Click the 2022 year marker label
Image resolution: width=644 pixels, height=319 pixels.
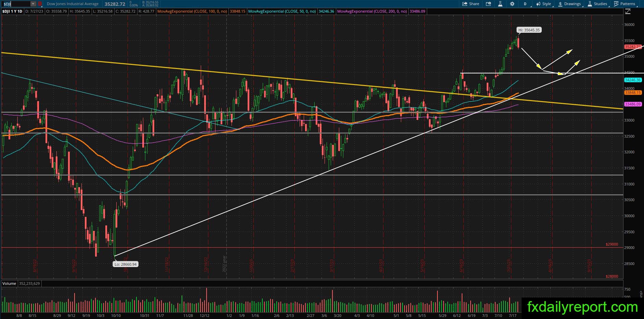pos(225,264)
